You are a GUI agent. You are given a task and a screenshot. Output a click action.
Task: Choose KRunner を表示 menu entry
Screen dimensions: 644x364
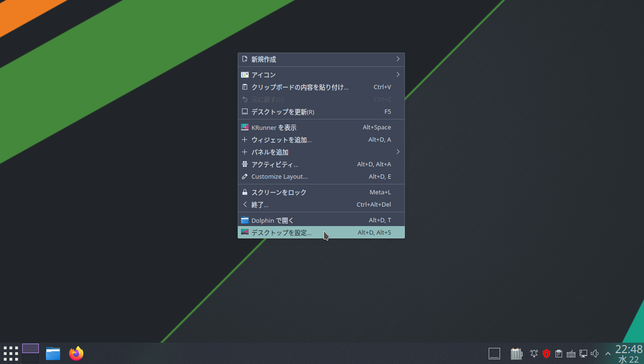point(321,127)
